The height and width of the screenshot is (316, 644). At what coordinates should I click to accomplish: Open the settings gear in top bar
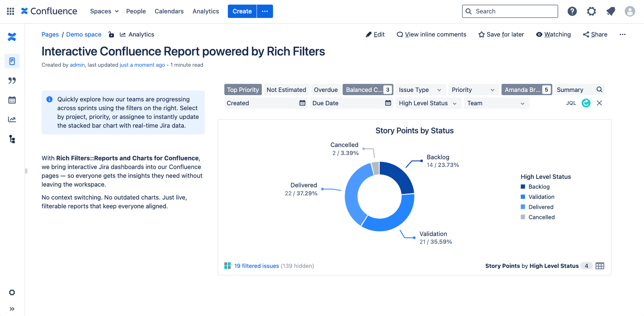coord(591,11)
